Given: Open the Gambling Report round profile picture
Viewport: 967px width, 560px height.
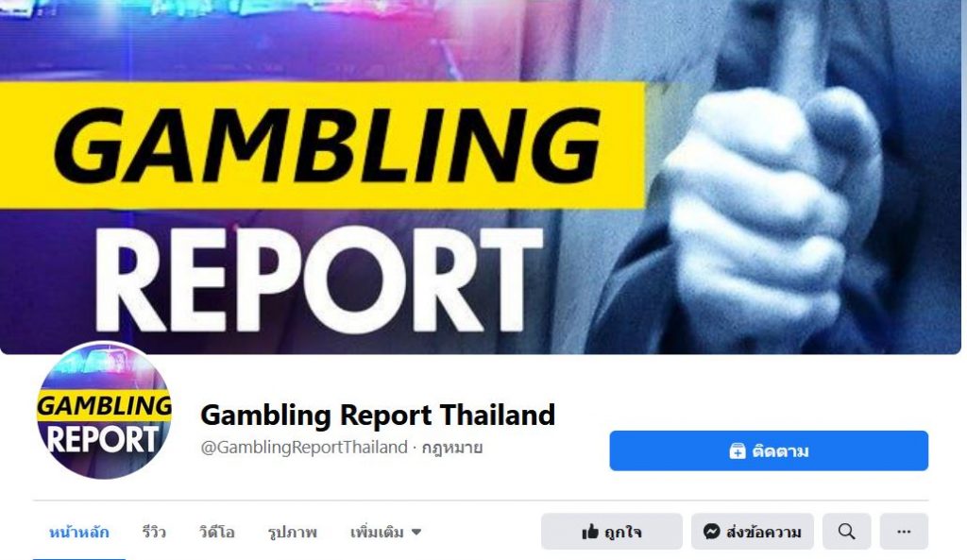Looking at the screenshot, I should (104, 410).
